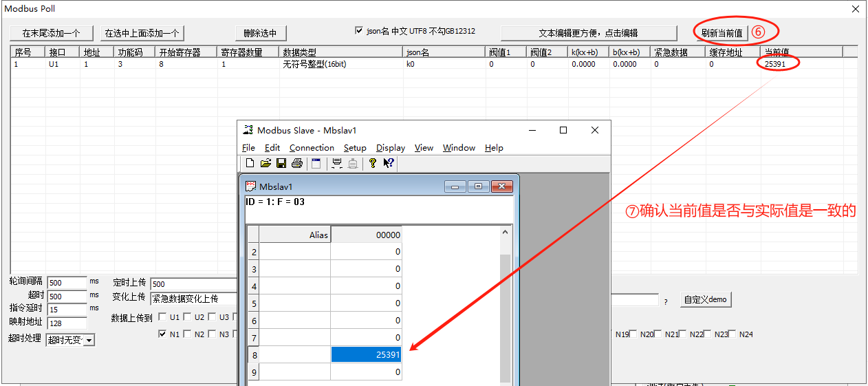Click the U1 interface cell in row 1
Image resolution: width=868 pixels, height=386 pixels.
63,64
